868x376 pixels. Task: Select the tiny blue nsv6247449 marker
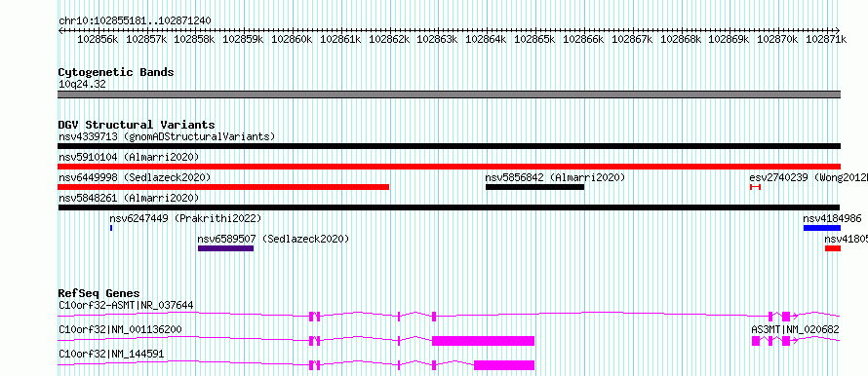point(111,228)
